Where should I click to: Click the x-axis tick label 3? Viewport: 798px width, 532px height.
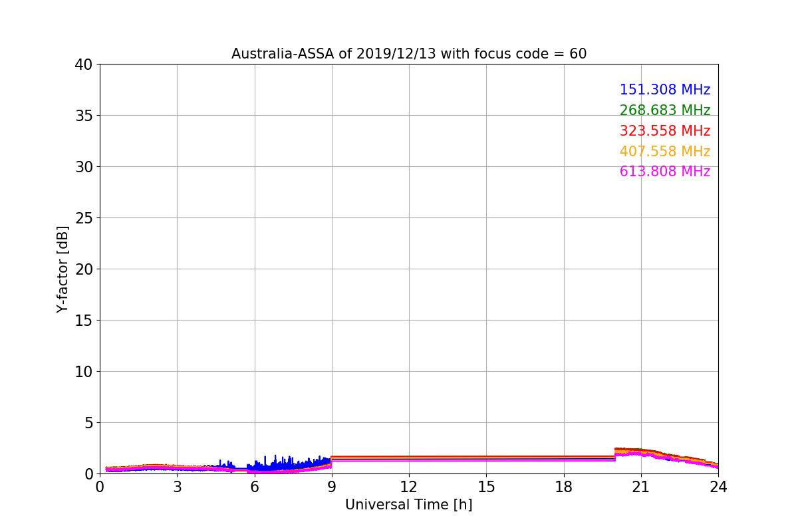click(x=177, y=486)
